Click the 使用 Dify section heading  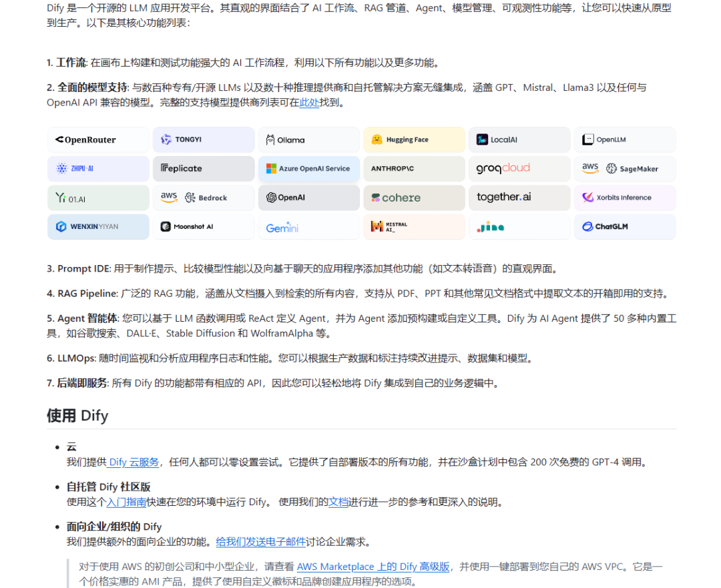click(x=77, y=416)
